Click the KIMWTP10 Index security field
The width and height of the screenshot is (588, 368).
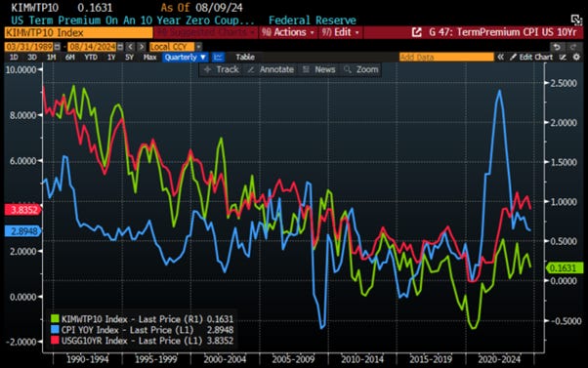click(x=78, y=32)
